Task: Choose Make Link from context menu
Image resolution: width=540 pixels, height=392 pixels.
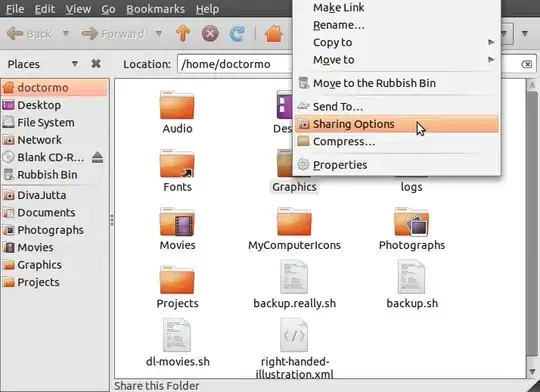Action: click(x=396, y=8)
